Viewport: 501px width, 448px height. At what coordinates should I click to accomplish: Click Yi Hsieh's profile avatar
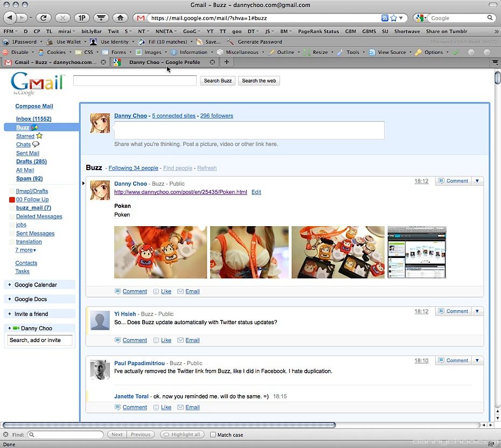tap(100, 320)
